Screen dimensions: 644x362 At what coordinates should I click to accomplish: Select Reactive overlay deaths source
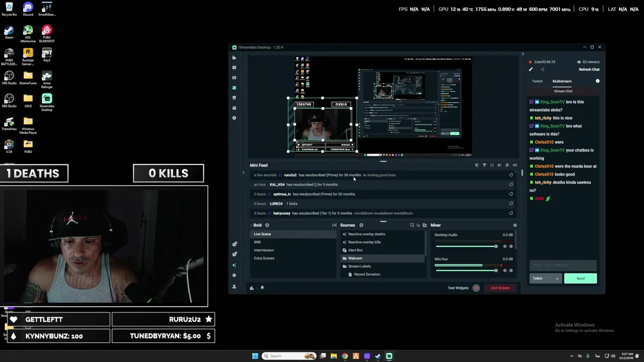click(x=382, y=234)
